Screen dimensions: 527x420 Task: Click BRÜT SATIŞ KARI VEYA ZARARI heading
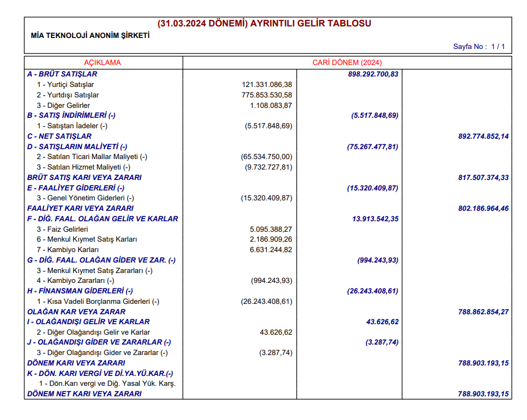point(84,177)
